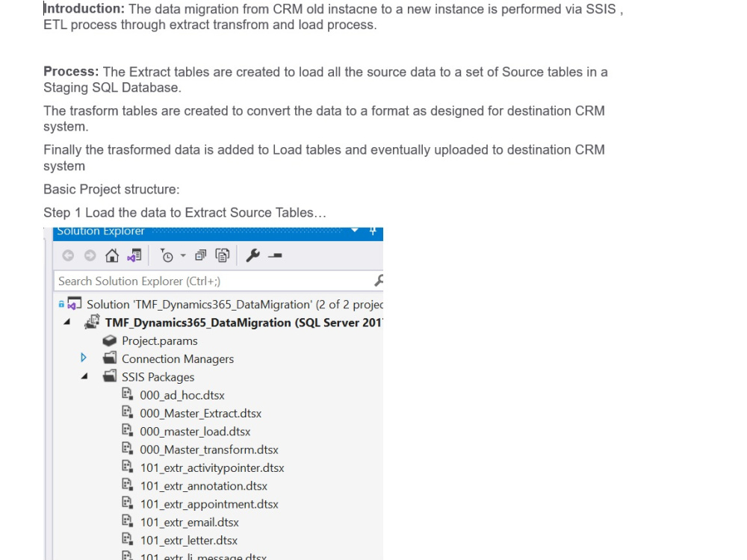Collapse the SSIS Packages folder
Viewport: 747px width, 560px height.
click(84, 376)
